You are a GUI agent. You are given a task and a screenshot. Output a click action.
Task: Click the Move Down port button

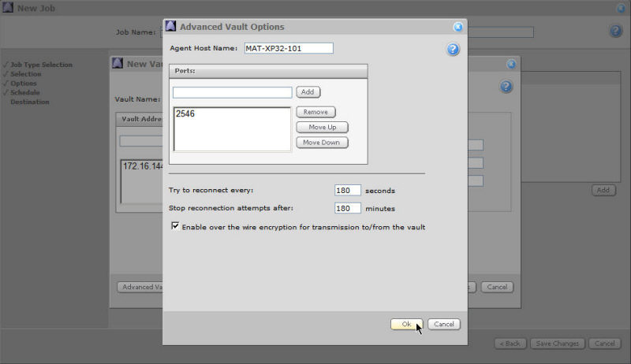pos(322,143)
